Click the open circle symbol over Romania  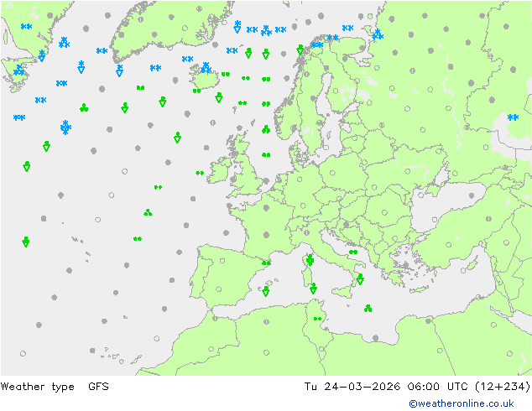(384, 212)
